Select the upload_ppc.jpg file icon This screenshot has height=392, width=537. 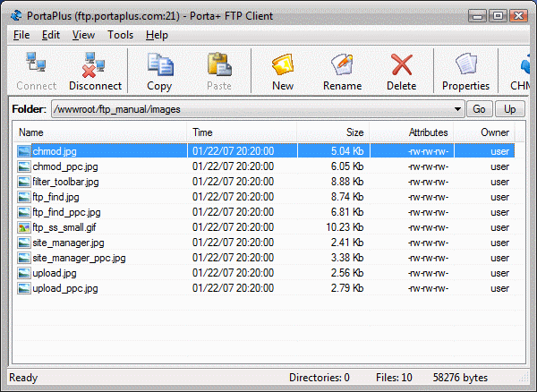[x=24, y=288]
